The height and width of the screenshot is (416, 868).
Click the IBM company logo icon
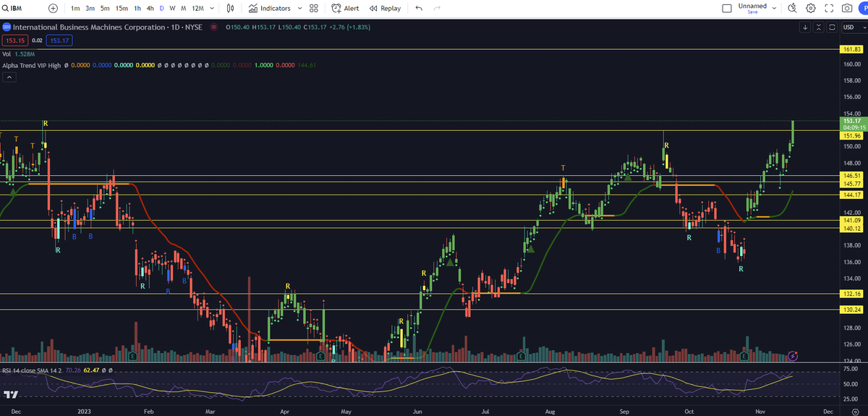[7, 27]
